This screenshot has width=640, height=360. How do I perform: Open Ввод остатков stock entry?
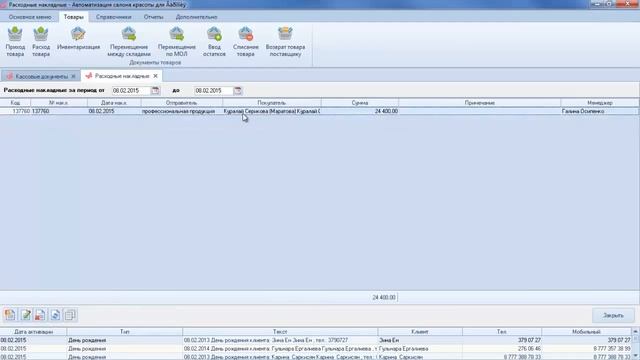pyautogui.click(x=214, y=41)
